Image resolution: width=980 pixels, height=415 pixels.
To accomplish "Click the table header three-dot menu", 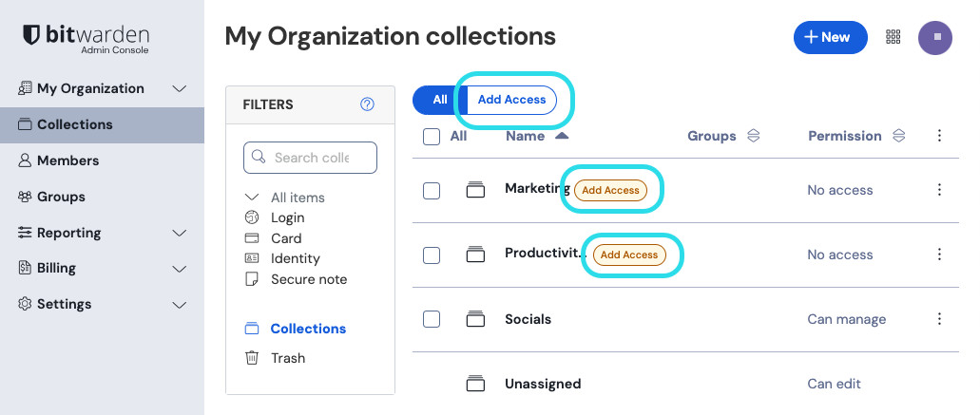I will click(x=939, y=136).
